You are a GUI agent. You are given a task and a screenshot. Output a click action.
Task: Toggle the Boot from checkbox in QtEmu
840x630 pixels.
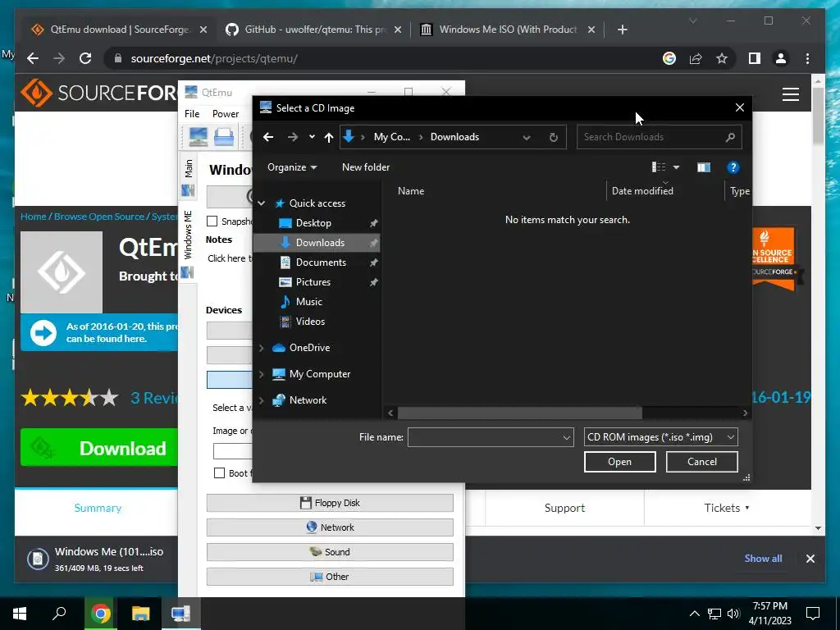[x=219, y=473]
